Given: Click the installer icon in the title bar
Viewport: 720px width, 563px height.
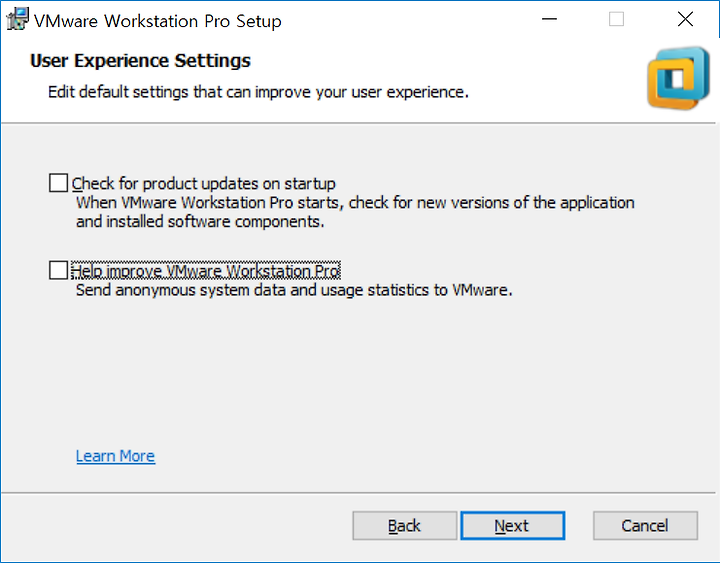Looking at the screenshot, I should 17,19.
